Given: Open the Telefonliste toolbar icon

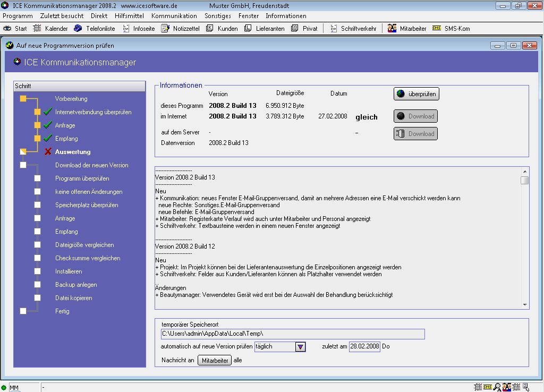Looking at the screenshot, I should [x=78, y=29].
